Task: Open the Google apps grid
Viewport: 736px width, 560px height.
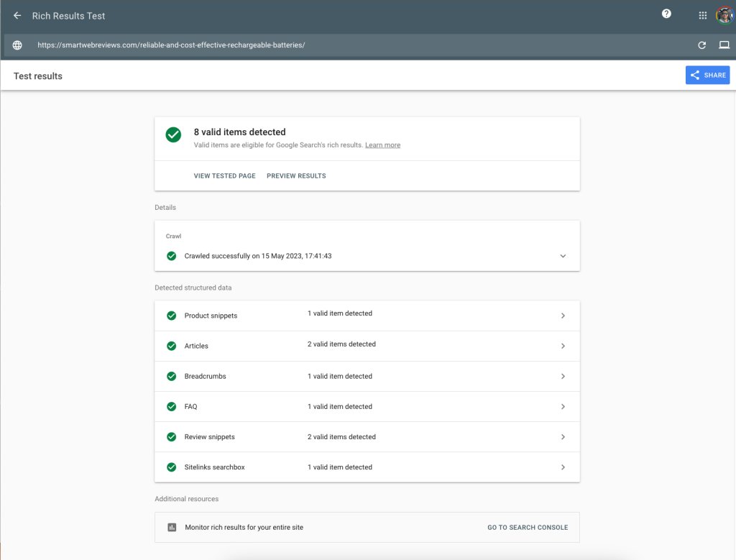Action: click(703, 16)
